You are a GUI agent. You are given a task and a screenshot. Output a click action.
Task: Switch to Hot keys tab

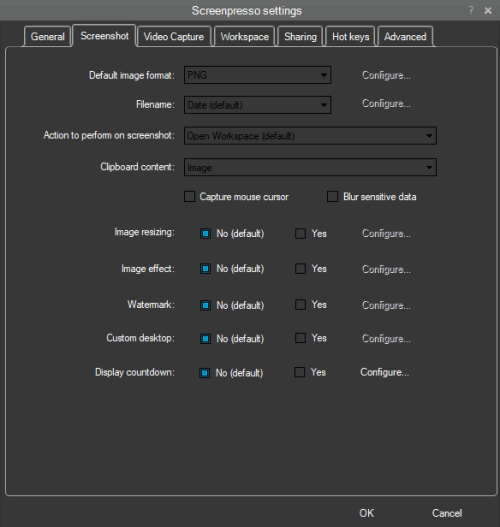[x=350, y=36]
